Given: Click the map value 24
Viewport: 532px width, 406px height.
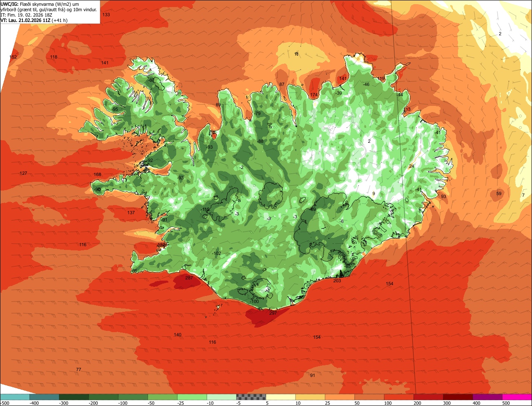Looking at the screenshot, I should coord(411,166).
